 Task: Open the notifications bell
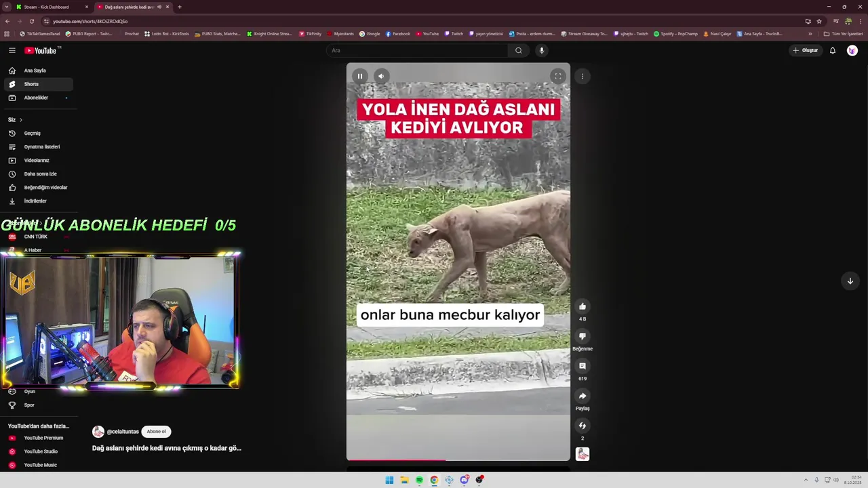[833, 50]
